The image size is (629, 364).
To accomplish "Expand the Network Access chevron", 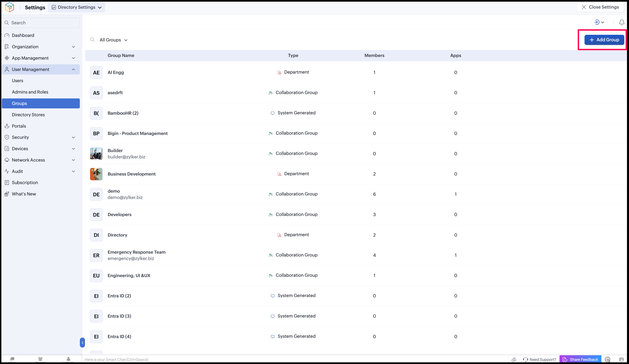I will click(73, 160).
